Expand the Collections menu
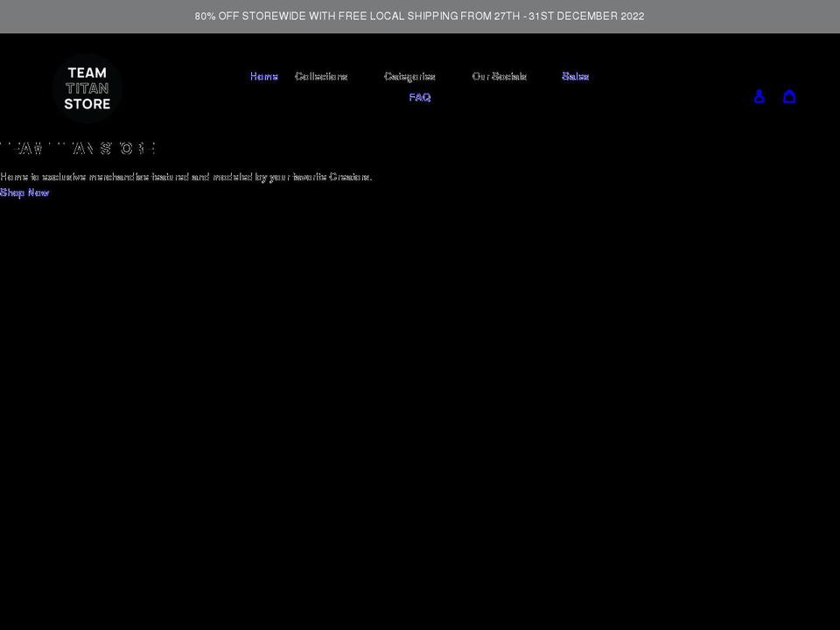Image resolution: width=840 pixels, height=630 pixels. (321, 77)
